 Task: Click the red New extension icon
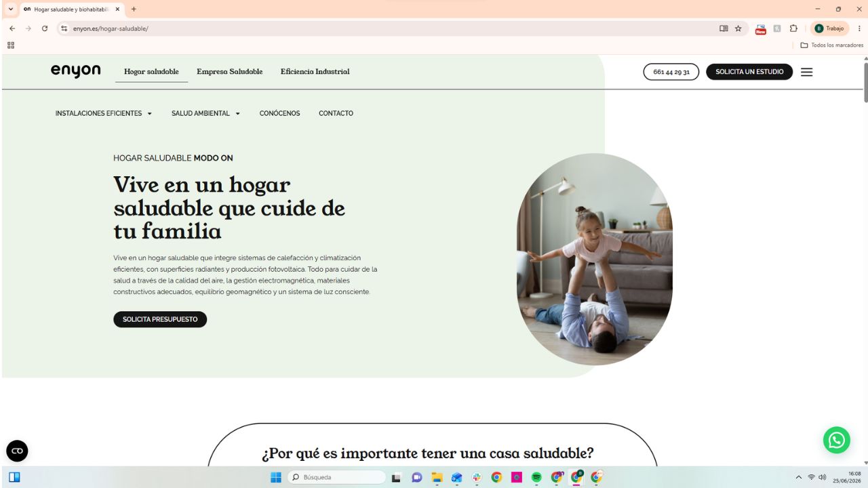(x=761, y=28)
